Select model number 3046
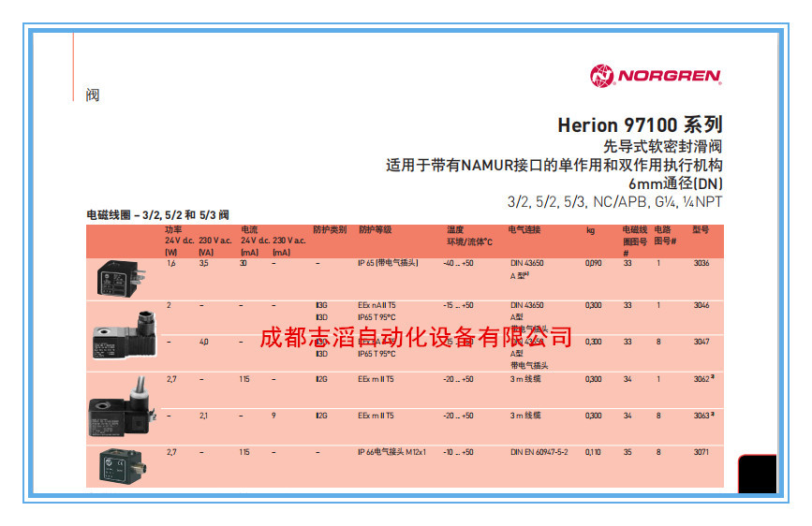The image size is (812, 526). pos(701,305)
